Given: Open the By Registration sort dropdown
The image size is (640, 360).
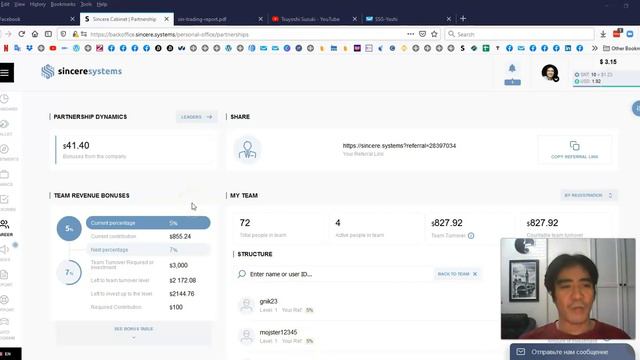Looking at the screenshot, I should [588, 196].
